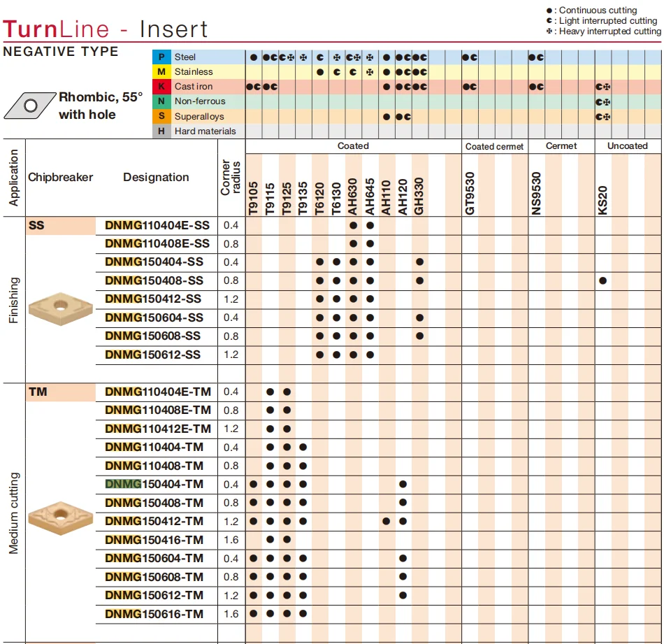Click the Light interrupted cutting legend entry
Viewport: 664px width, 644px height.
[602, 21]
